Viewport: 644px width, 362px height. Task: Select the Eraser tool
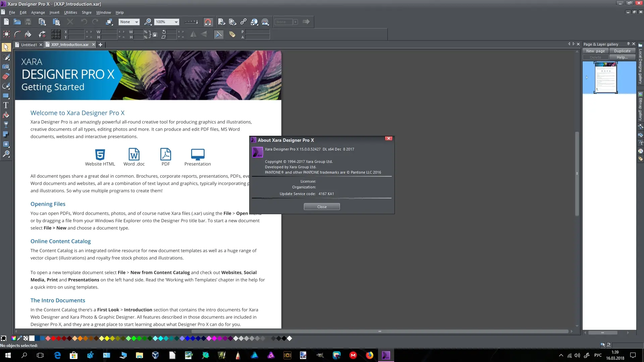[x=6, y=76]
